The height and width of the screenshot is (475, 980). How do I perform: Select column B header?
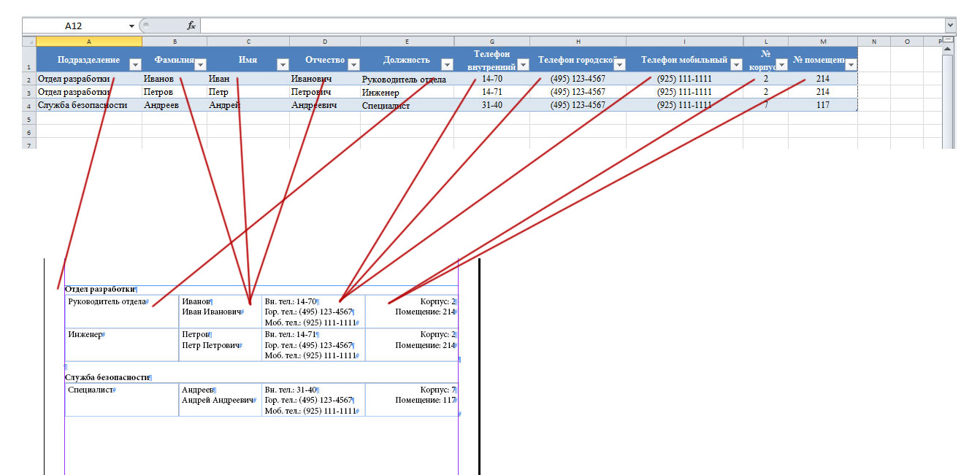[x=174, y=42]
